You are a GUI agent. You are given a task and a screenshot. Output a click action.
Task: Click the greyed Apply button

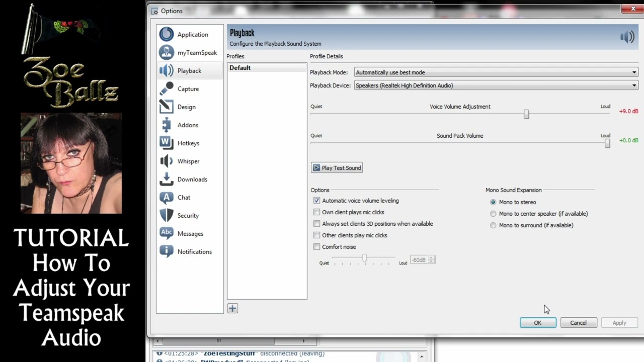pyautogui.click(x=619, y=323)
